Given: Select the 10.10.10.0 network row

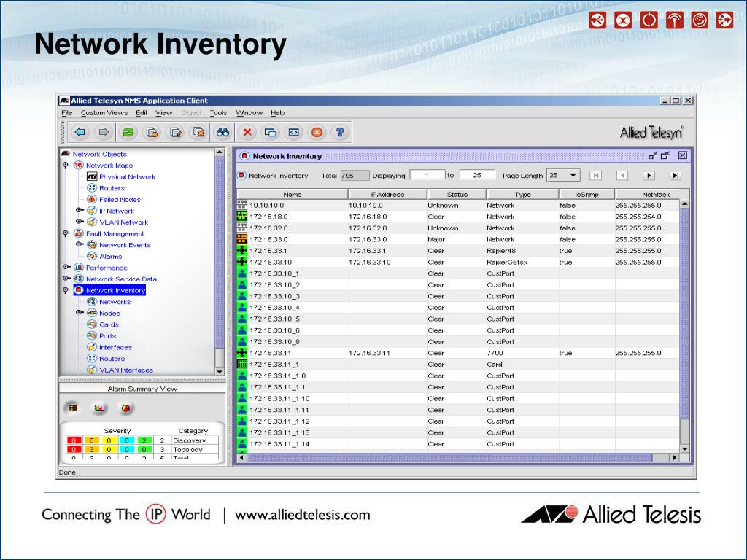Looking at the screenshot, I should pyautogui.click(x=458, y=205).
